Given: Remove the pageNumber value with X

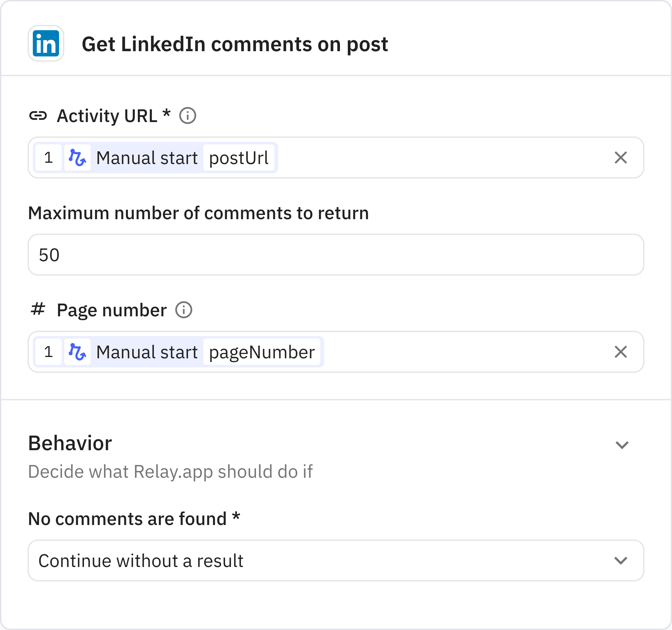Looking at the screenshot, I should (x=620, y=352).
